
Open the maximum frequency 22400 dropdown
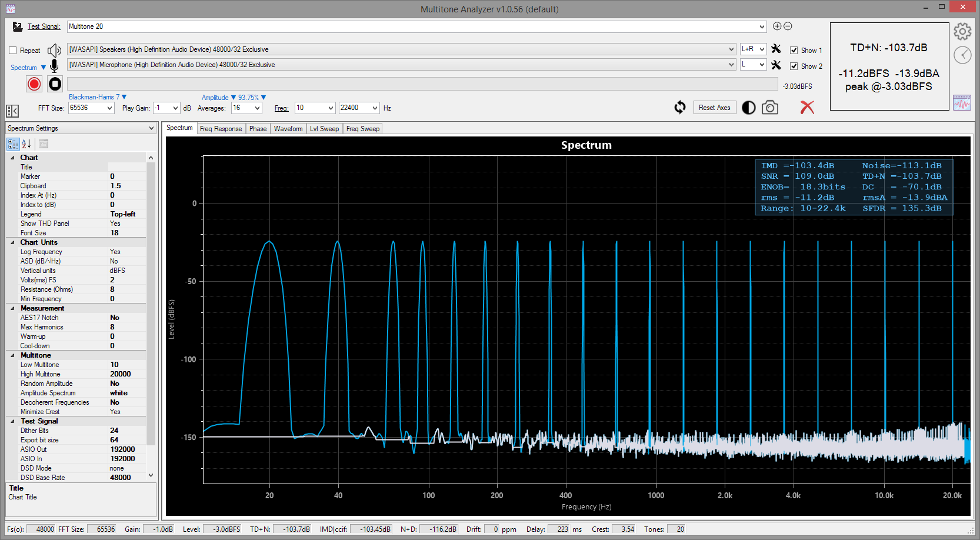coord(375,108)
